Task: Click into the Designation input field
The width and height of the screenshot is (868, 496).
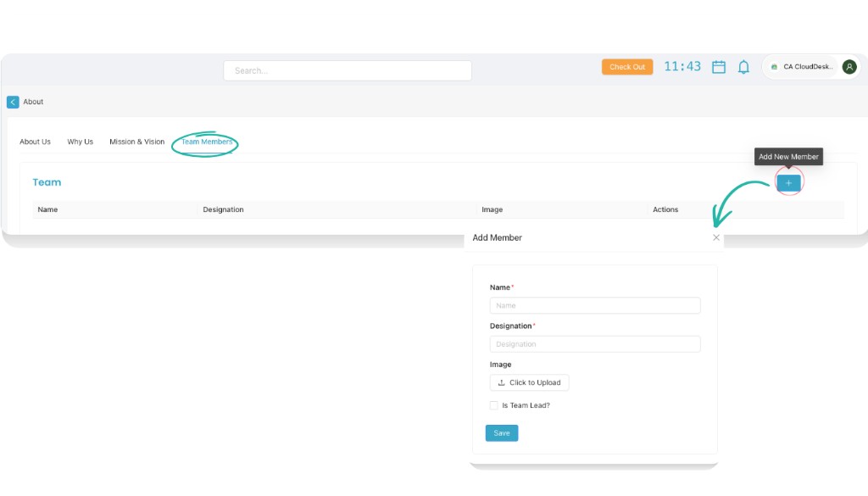Action: click(595, 344)
